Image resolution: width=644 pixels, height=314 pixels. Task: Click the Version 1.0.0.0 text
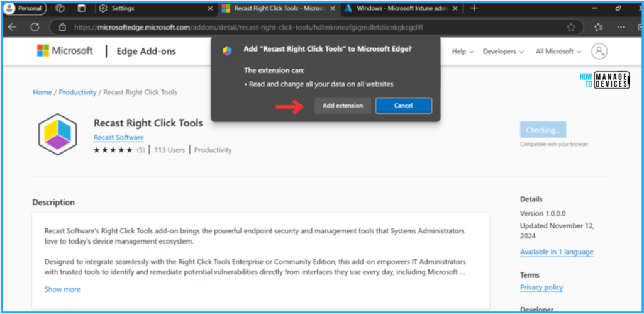(x=543, y=214)
